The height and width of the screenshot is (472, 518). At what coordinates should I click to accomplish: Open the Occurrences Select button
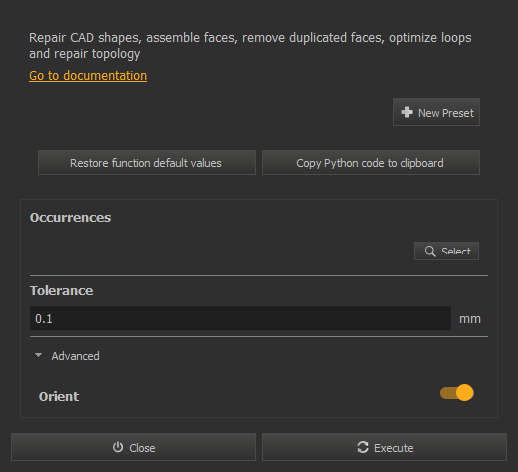[x=446, y=251]
